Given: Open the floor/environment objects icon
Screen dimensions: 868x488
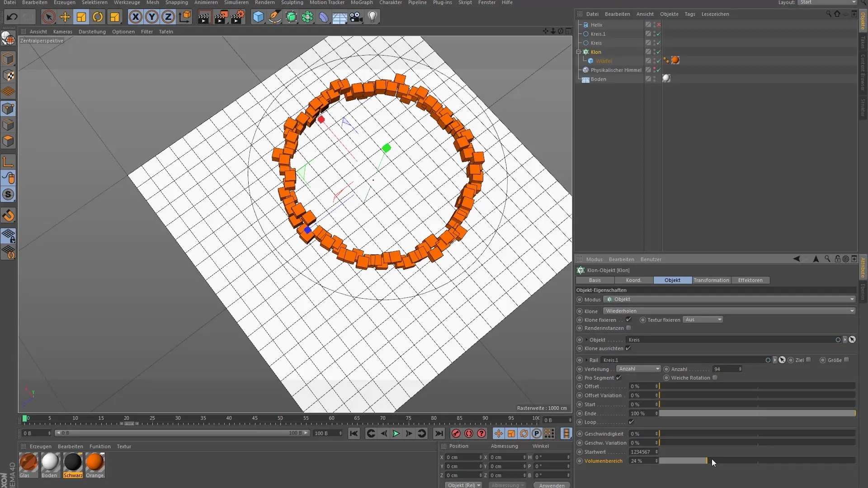Looking at the screenshot, I should click(340, 17).
